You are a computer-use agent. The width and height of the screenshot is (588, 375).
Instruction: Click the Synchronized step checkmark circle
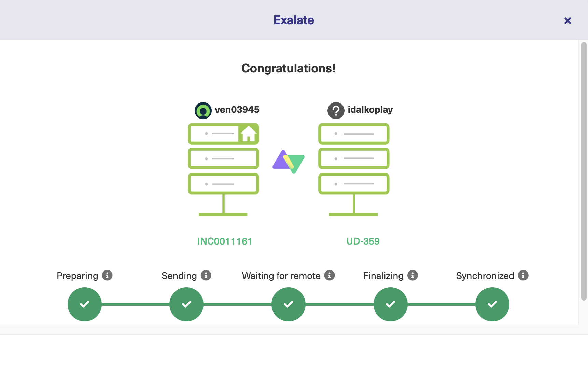pos(492,304)
